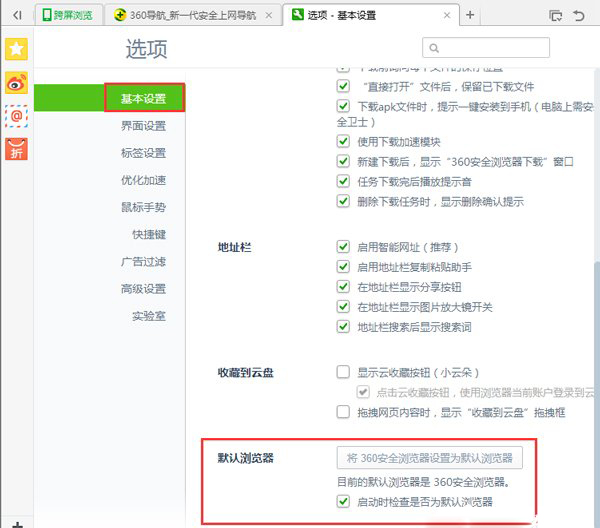
Task: Toggle 在地址栏显示分享按钮 checkbox
Action: (x=343, y=287)
